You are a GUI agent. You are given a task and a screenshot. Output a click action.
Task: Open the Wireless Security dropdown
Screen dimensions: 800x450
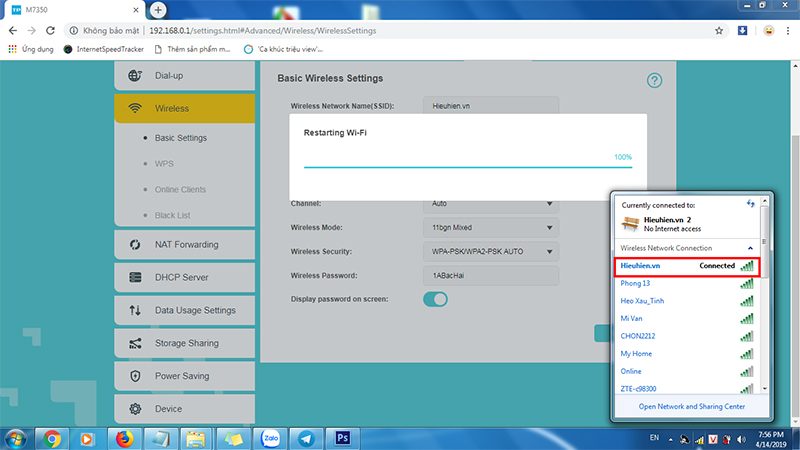point(489,251)
